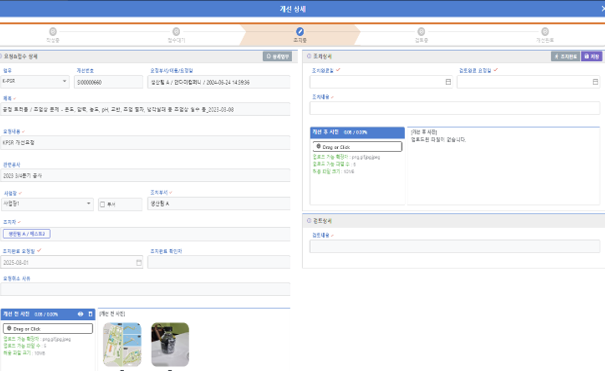Image resolution: width=605 pixels, height=371 pixels.
Task: Open the glass jar photo thumbnail
Action: click(x=170, y=344)
